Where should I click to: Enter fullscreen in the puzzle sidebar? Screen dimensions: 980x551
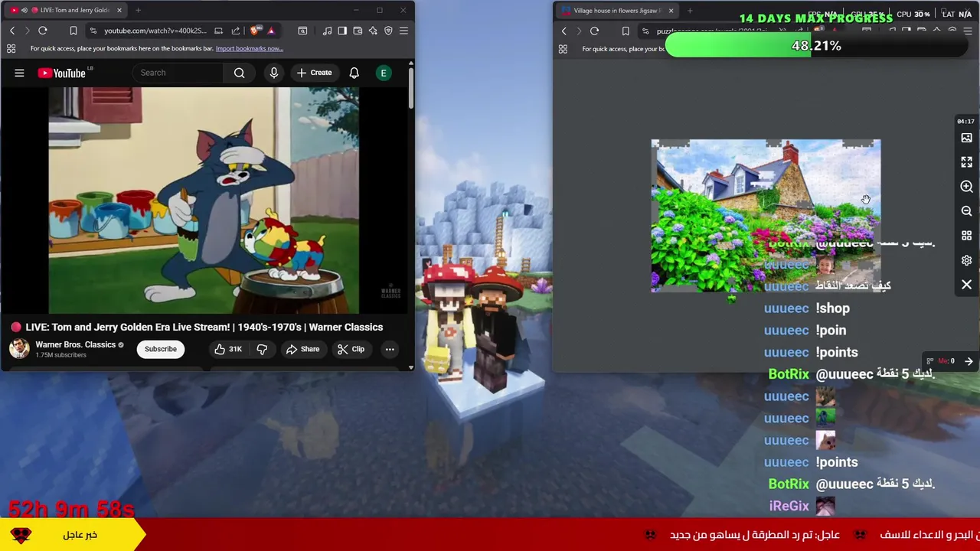pos(966,162)
